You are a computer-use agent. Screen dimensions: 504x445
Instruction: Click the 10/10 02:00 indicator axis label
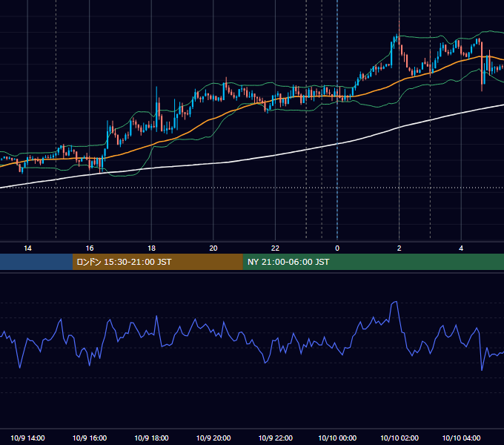(x=399, y=438)
